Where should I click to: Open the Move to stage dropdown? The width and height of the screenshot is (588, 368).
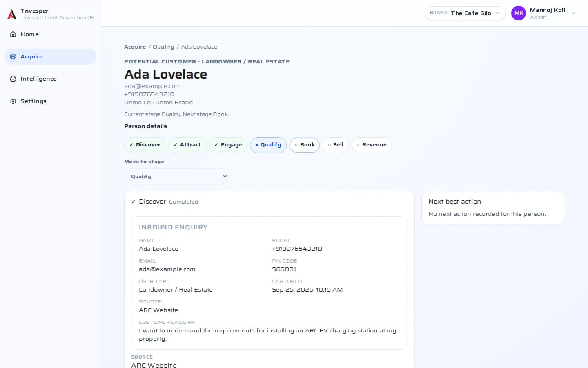tap(176, 177)
